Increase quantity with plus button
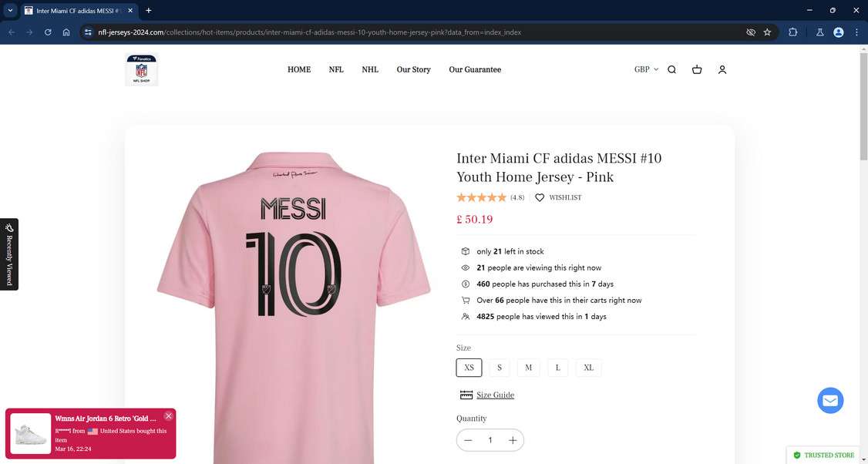The image size is (868, 464). [x=513, y=440]
